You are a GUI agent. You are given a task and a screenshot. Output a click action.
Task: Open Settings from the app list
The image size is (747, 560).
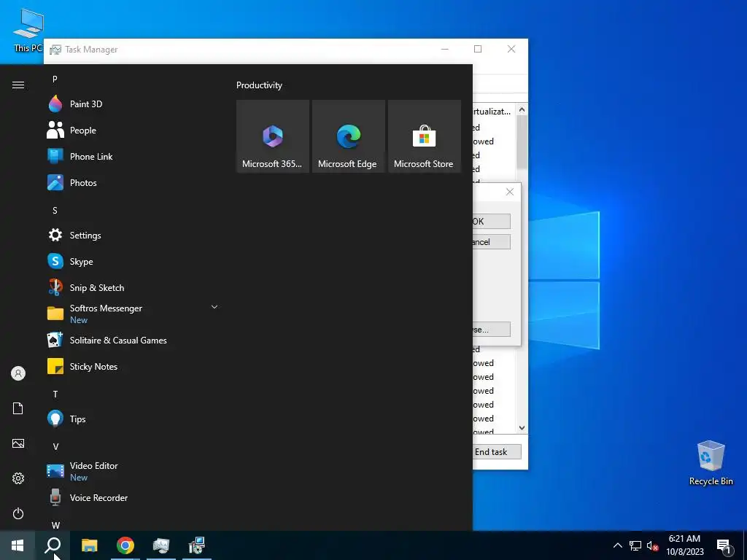coord(133,236)
